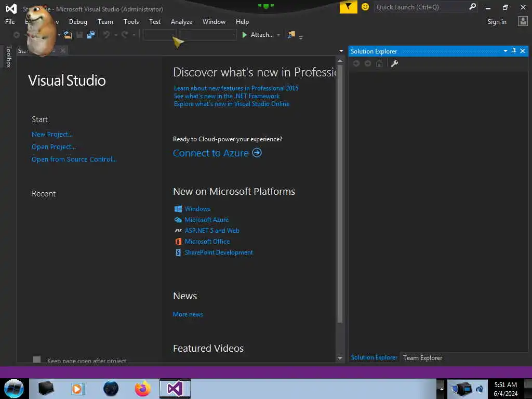This screenshot has width=532, height=399.
Task: Open Solution Explorer window position dropdown
Action: (x=505, y=51)
